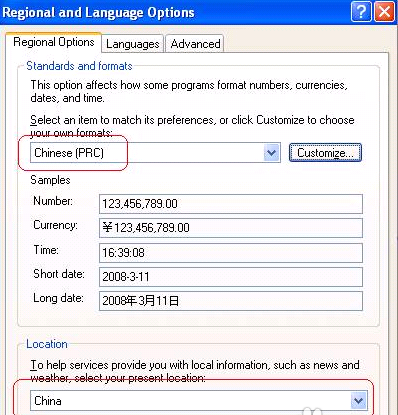The height and width of the screenshot is (415, 398).
Task: Click the Long date label
Action: [x=58, y=298]
